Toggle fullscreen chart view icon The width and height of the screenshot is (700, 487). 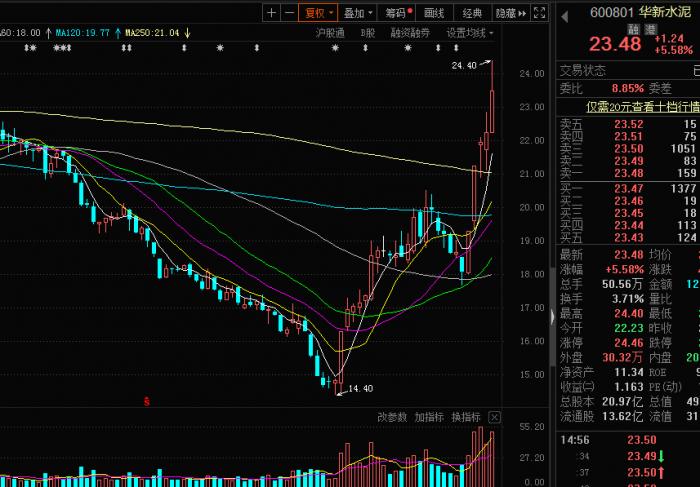[540, 13]
